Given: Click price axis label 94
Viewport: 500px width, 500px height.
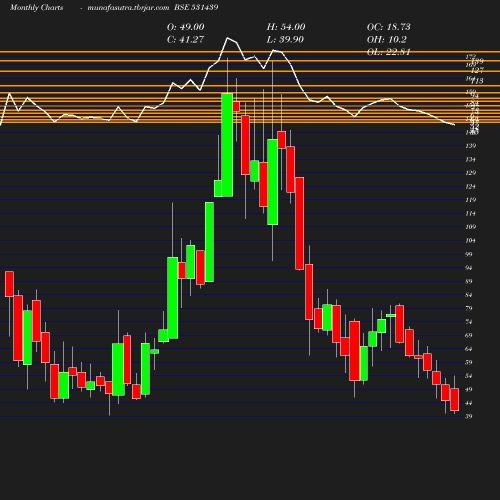Looking at the screenshot, I should click(x=469, y=268).
